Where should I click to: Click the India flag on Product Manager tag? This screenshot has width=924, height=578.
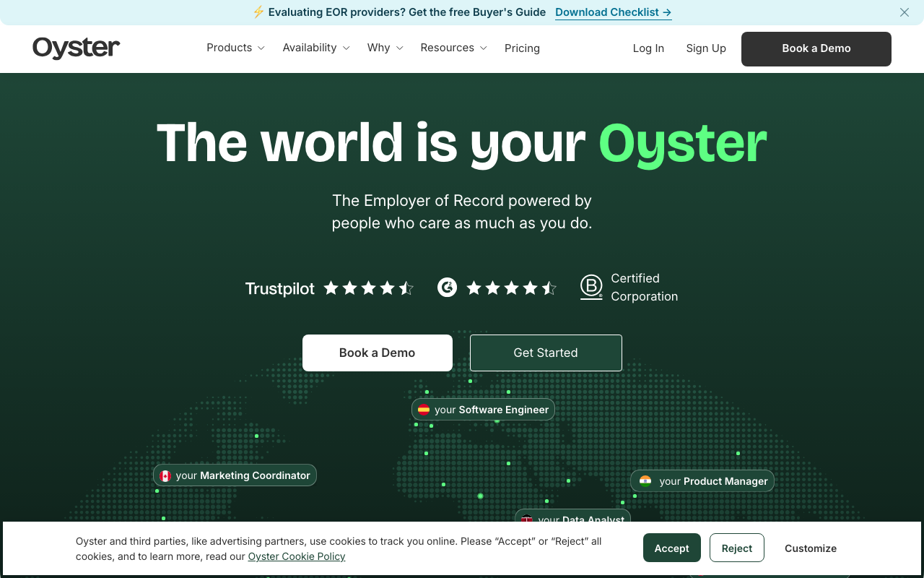click(x=645, y=481)
